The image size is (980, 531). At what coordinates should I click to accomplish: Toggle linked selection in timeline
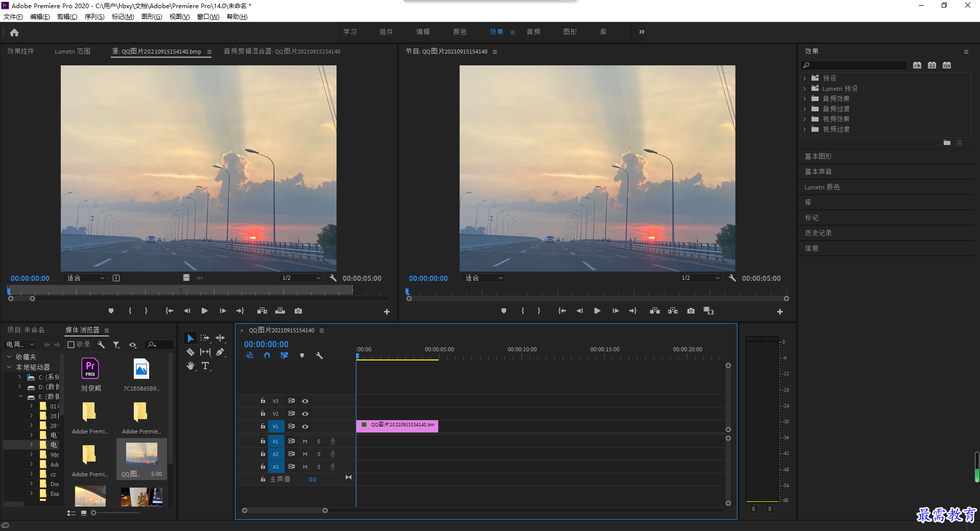pos(284,355)
